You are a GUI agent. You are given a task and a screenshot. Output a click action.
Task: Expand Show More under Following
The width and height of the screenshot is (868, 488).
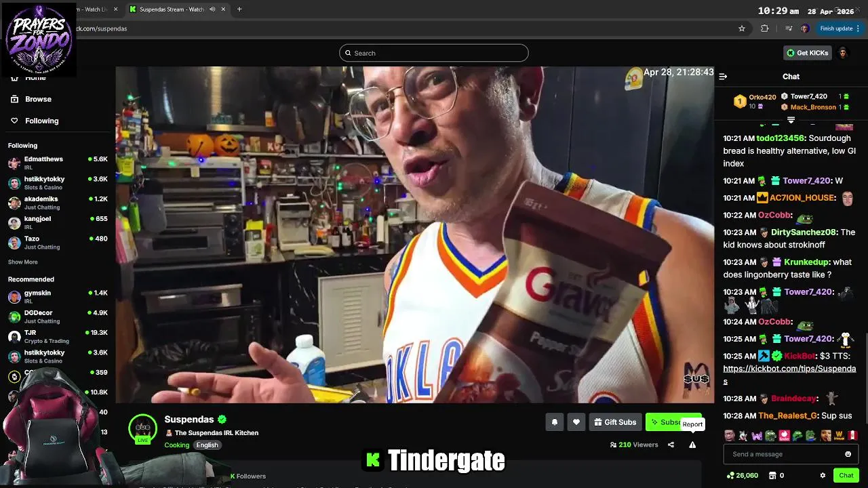(23, 262)
